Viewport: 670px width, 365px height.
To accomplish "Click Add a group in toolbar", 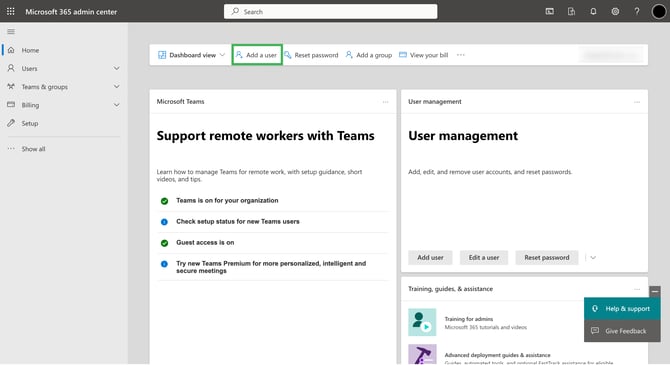I will pyautogui.click(x=369, y=55).
